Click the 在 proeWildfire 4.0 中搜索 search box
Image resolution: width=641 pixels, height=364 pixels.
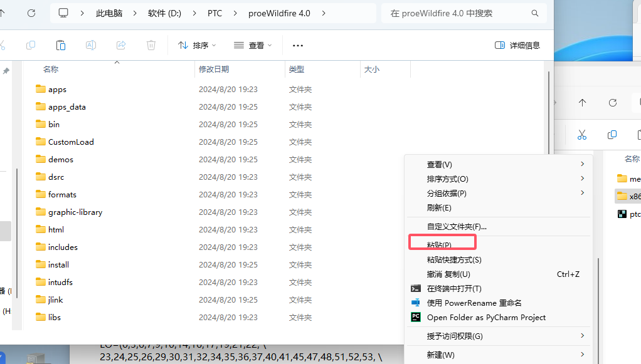(464, 13)
